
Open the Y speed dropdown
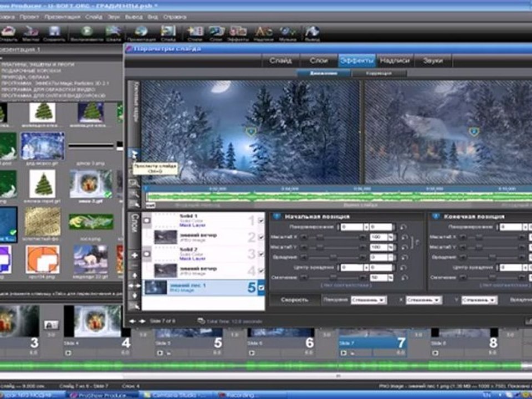tap(479, 300)
